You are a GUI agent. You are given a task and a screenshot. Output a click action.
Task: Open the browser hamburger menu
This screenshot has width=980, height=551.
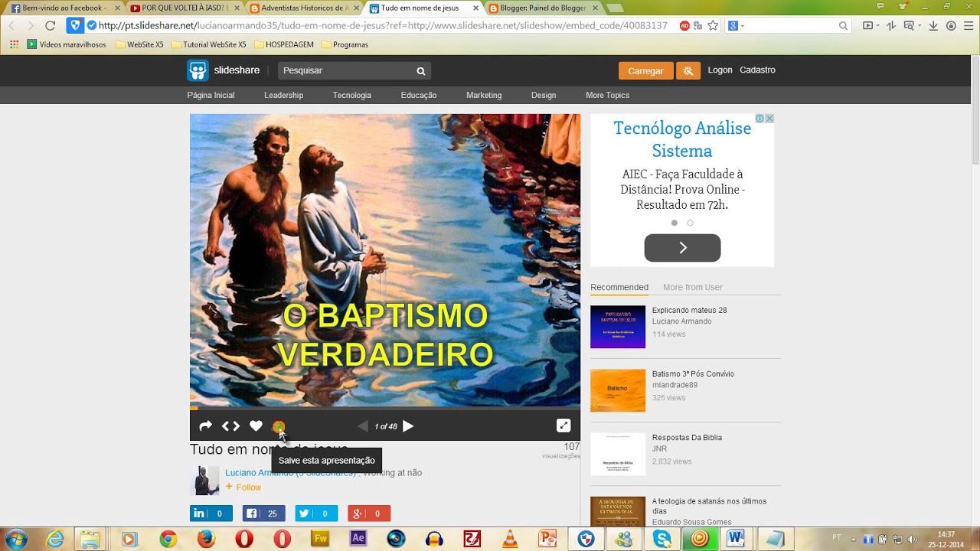(x=968, y=25)
